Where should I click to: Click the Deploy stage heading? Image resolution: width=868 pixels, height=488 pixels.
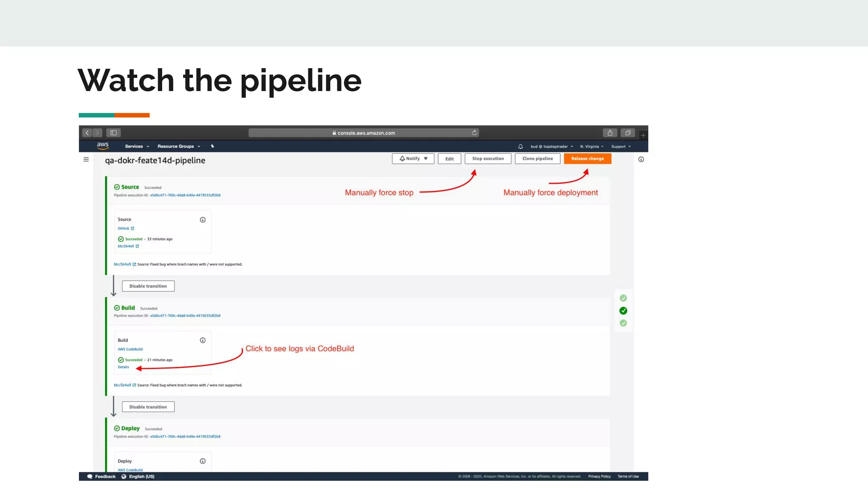(x=131, y=428)
